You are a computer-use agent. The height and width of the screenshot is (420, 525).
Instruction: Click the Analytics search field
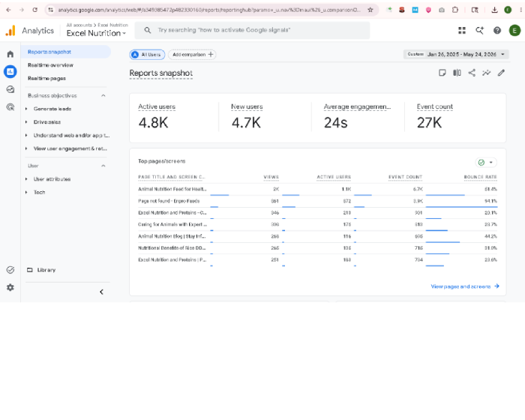[x=253, y=30]
